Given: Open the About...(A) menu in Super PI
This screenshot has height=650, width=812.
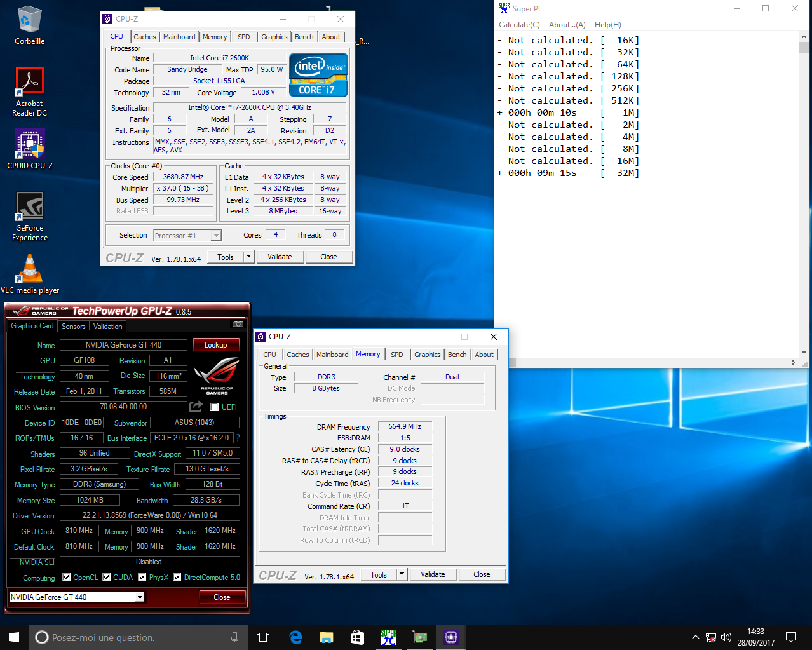Looking at the screenshot, I should click(567, 25).
